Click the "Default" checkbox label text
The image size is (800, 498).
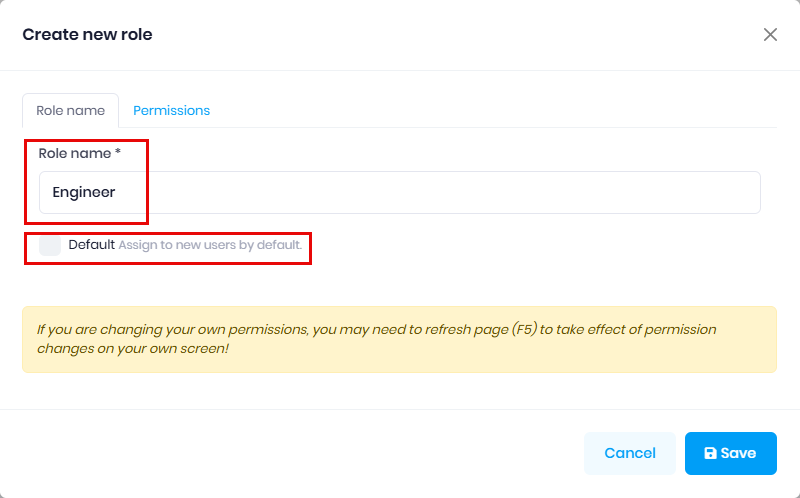92,245
